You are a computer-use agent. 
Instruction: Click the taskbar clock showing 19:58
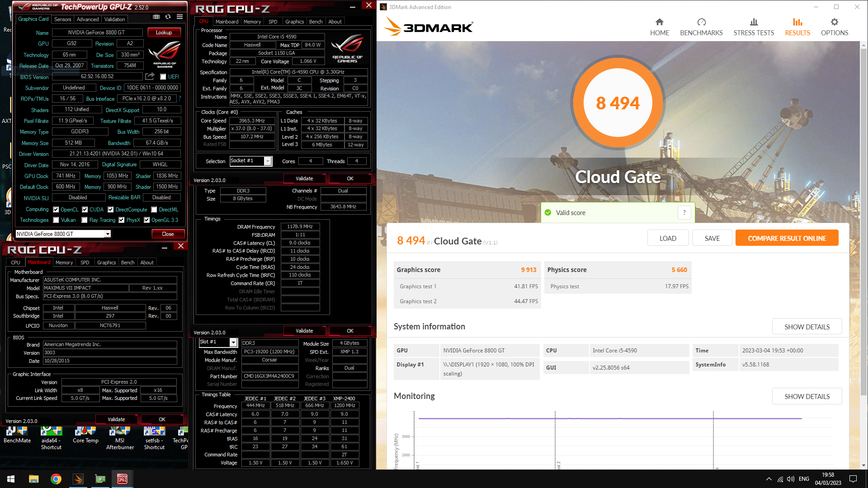click(x=828, y=479)
